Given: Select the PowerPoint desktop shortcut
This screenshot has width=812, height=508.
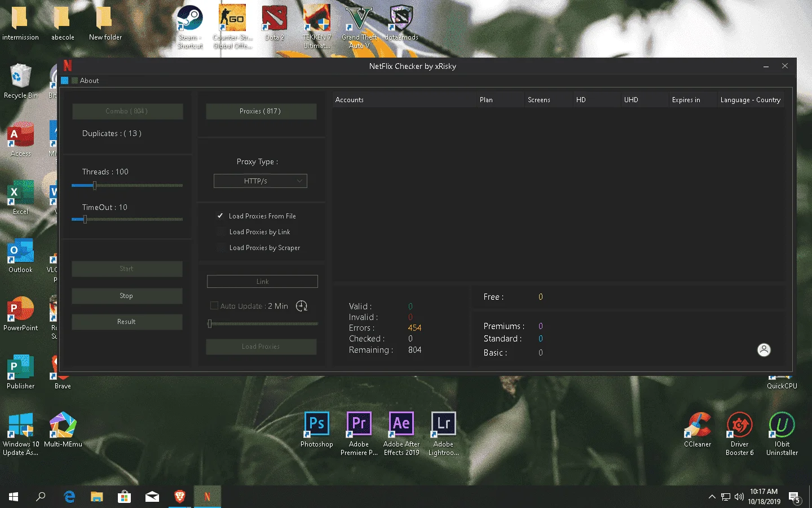Looking at the screenshot, I should pyautogui.click(x=21, y=314).
